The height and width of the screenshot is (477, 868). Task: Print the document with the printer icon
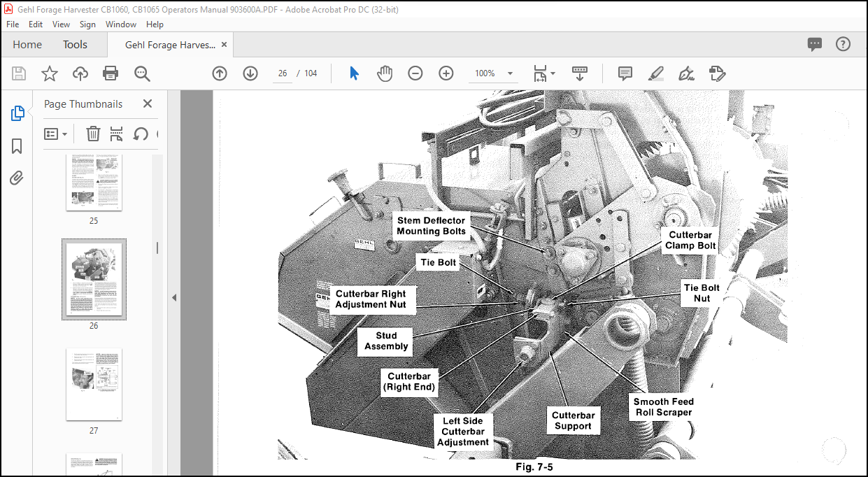tap(111, 73)
